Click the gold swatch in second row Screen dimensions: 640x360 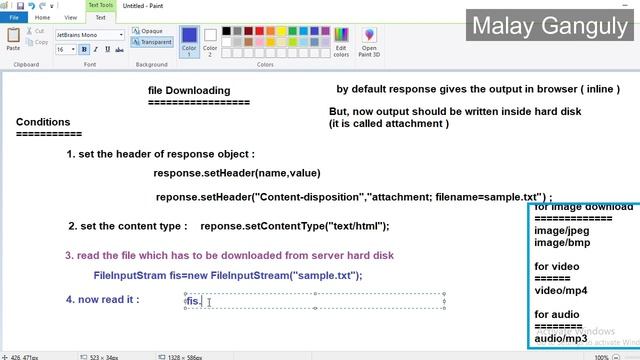[271, 42]
